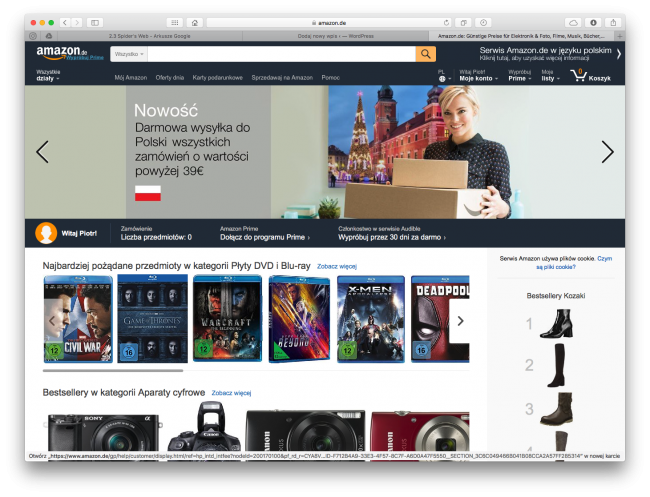Open Oferty dnia in the nav bar
The image size is (650, 497).
pyautogui.click(x=170, y=78)
